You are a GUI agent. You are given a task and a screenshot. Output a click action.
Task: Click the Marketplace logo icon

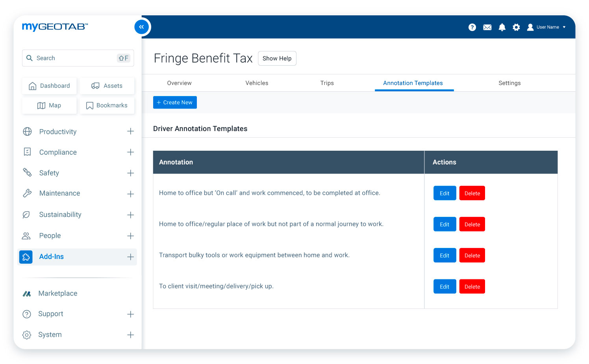tap(27, 294)
